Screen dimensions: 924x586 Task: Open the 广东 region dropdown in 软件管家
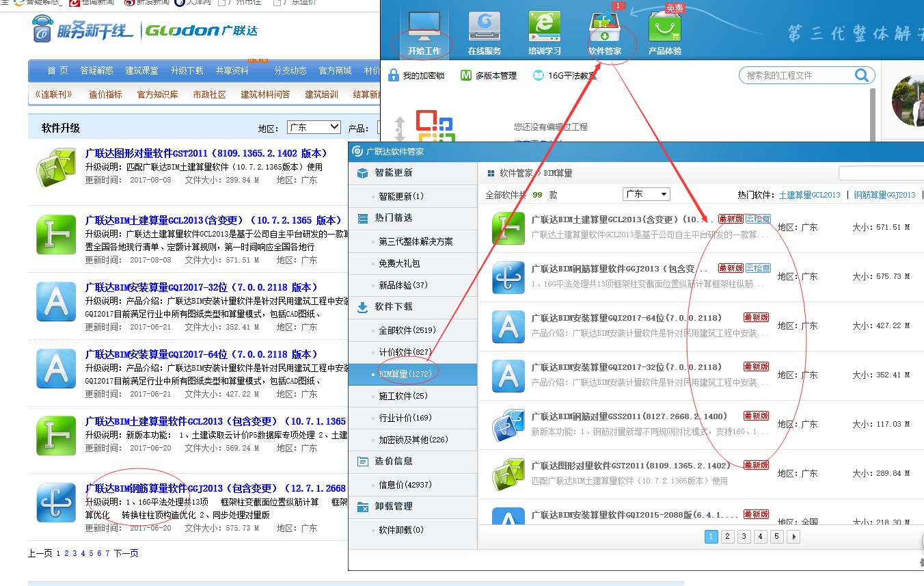[646, 194]
